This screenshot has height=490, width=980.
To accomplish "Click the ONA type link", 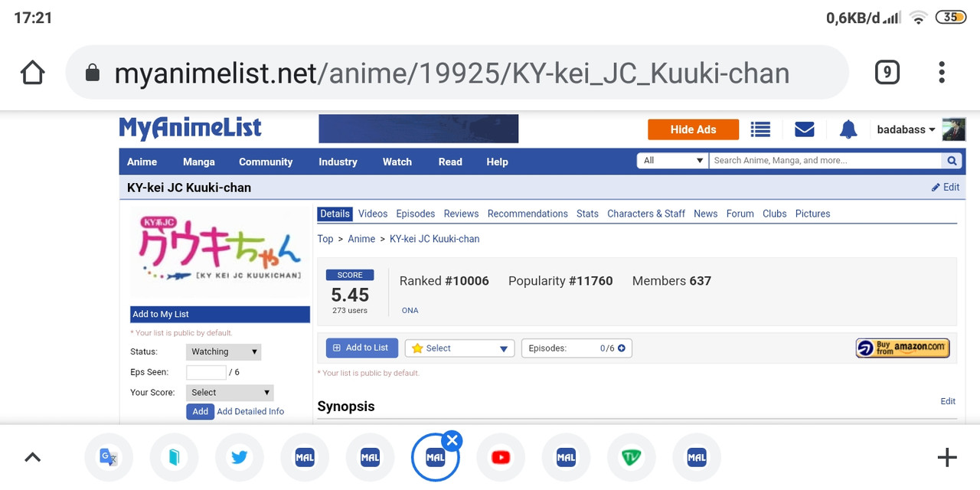I will coord(410,310).
